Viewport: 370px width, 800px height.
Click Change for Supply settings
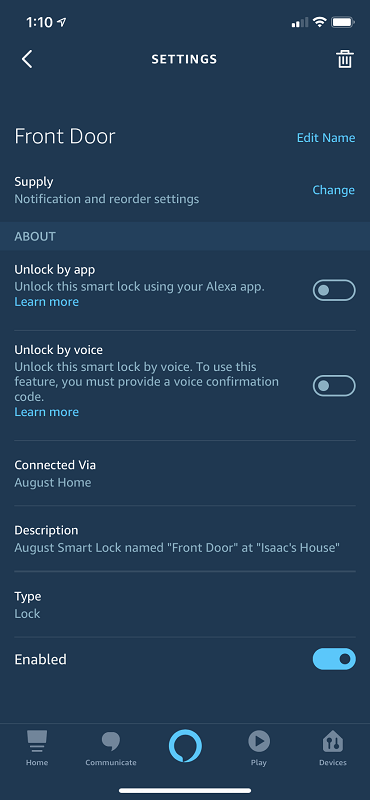point(333,190)
